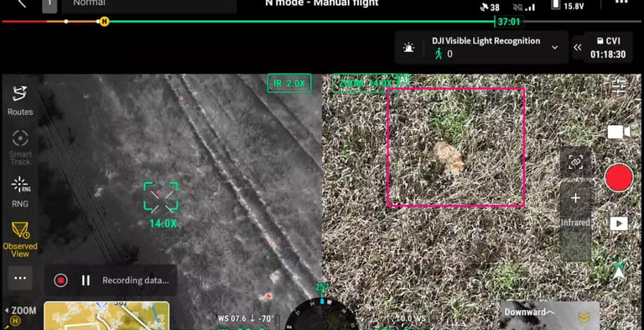
Task: Expand the DJI Visible Light Recognition dropdown
Action: tap(554, 47)
